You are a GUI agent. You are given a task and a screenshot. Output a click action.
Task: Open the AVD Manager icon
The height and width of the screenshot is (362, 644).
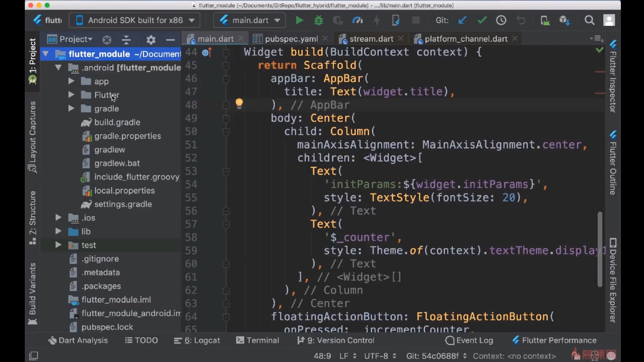(x=545, y=20)
